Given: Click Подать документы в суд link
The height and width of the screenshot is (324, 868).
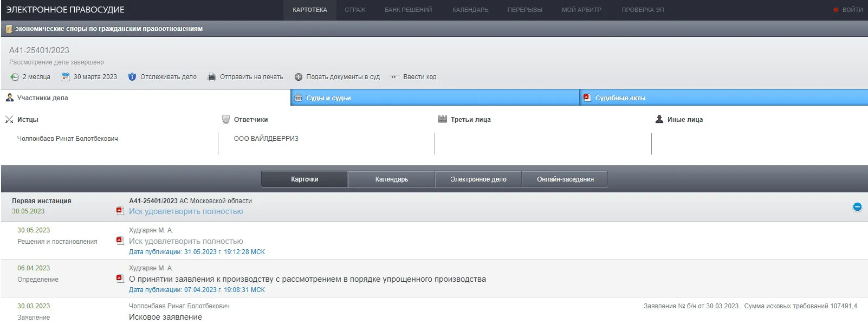Looking at the screenshot, I should 343,77.
